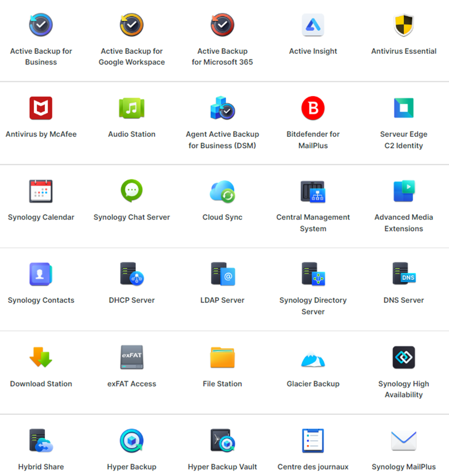Image resolution: width=449 pixels, height=476 pixels.
Task: Click the Advanced Media Extensions icon
Action: pos(404,191)
